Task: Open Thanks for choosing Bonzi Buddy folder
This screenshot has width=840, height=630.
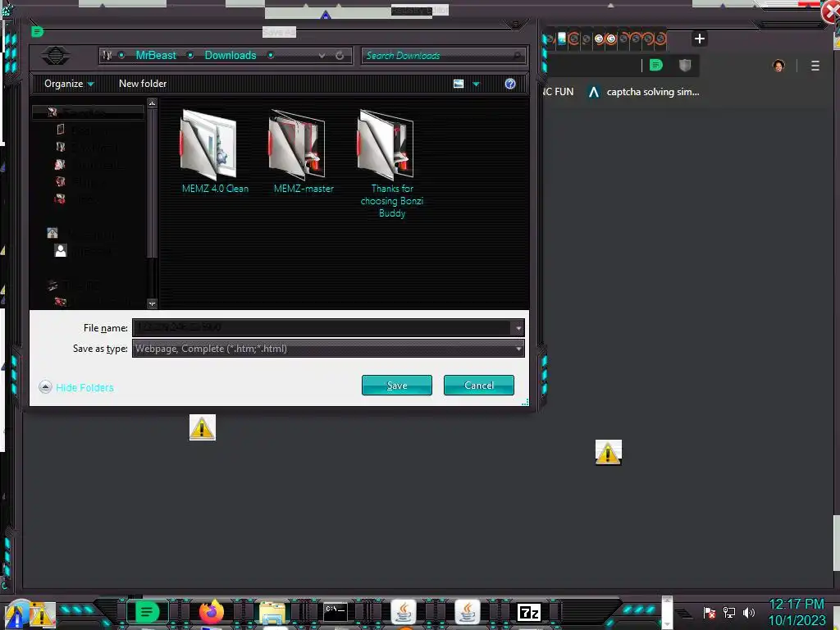Action: tap(391, 163)
